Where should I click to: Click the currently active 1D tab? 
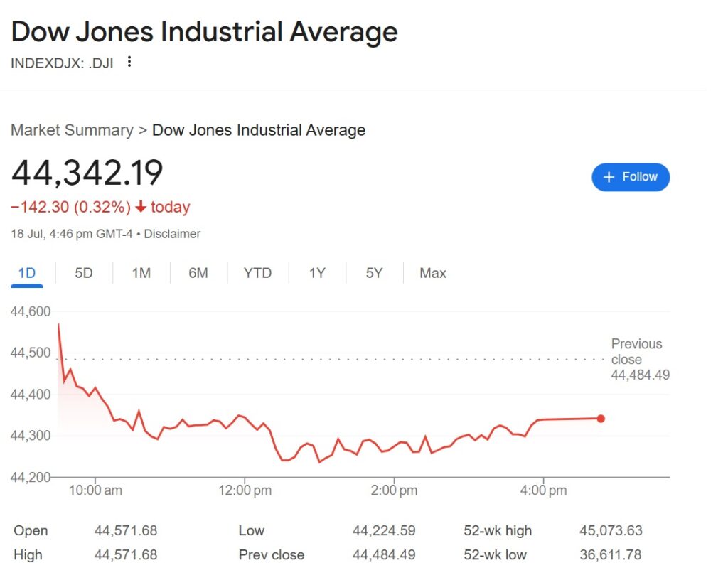27,273
